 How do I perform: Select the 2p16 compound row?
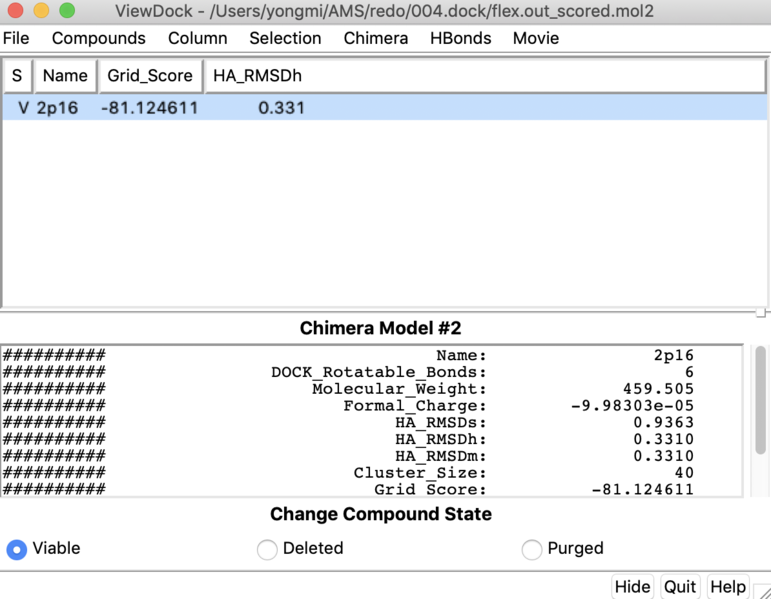coord(385,108)
